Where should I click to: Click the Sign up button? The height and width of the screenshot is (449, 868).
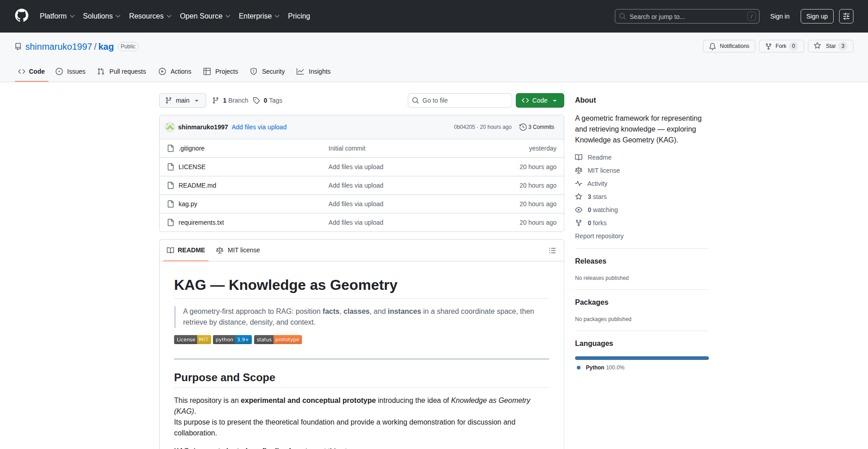[x=816, y=16]
